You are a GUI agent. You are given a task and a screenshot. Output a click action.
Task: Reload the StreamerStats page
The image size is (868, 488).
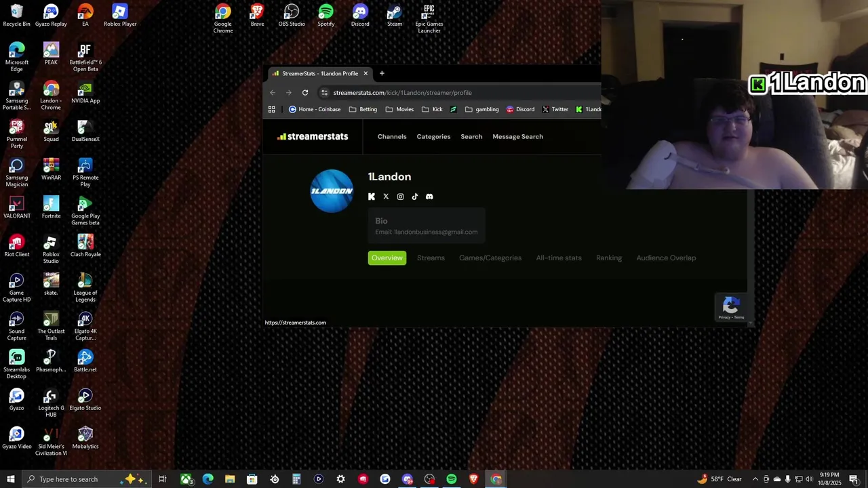point(305,93)
